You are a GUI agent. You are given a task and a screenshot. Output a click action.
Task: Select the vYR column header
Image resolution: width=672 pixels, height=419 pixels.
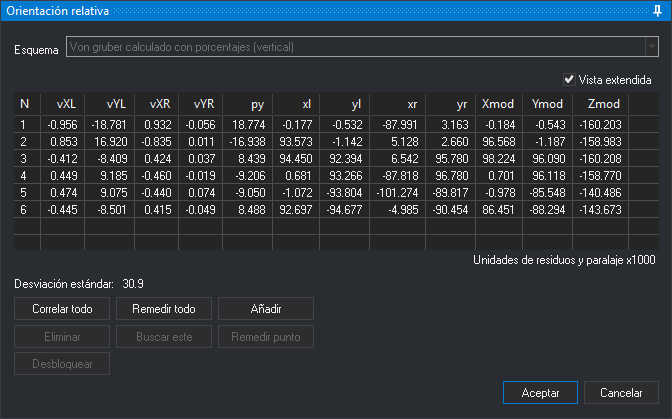click(201, 104)
